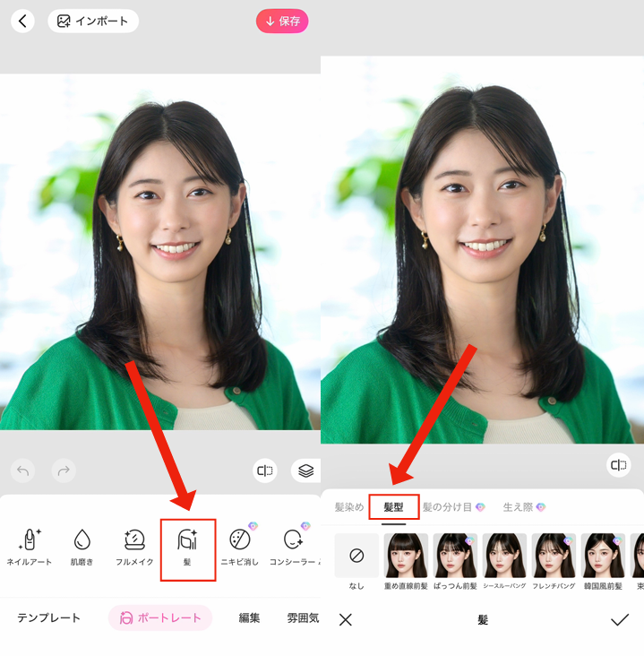Open the フルメイク full makeup tool
This screenshot has height=656, width=644.
tap(134, 548)
